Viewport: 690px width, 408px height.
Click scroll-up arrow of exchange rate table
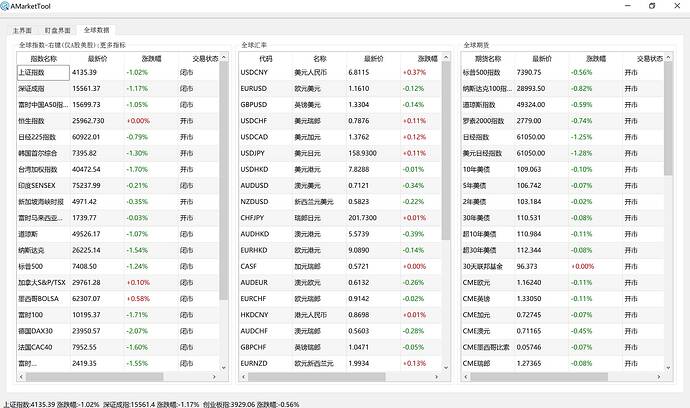pos(446,57)
